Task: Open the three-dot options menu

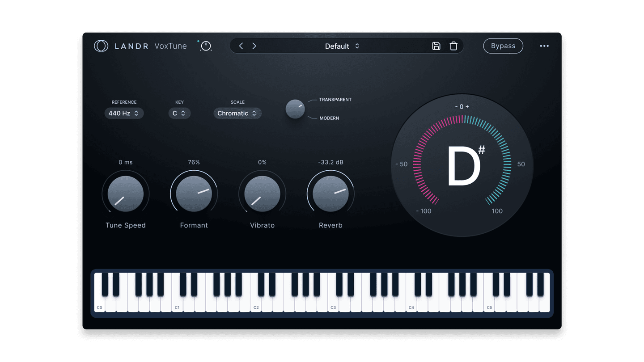Action: (x=544, y=46)
